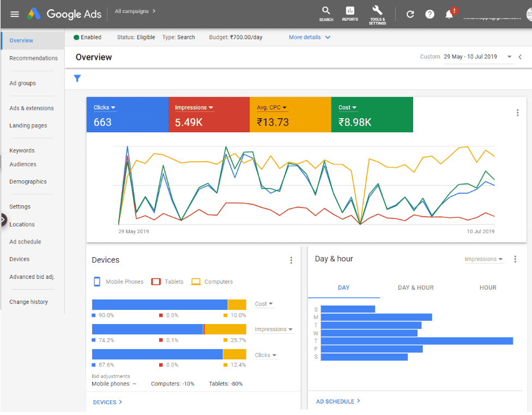
Task: Open Devices in sidebar
Action: (19, 259)
